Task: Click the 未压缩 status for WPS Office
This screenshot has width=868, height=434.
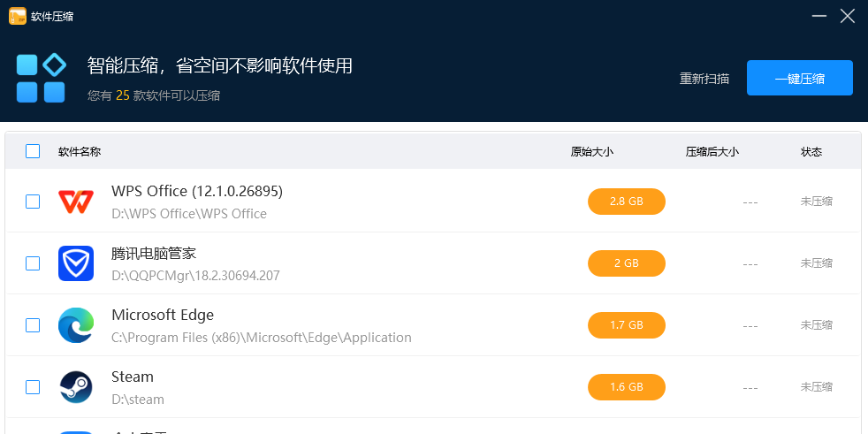Action: coord(816,202)
